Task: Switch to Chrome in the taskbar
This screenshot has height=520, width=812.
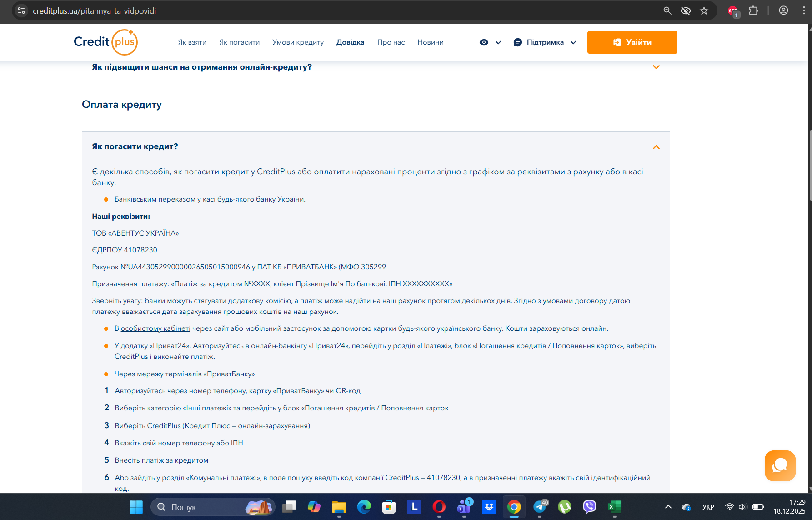Action: click(x=514, y=507)
